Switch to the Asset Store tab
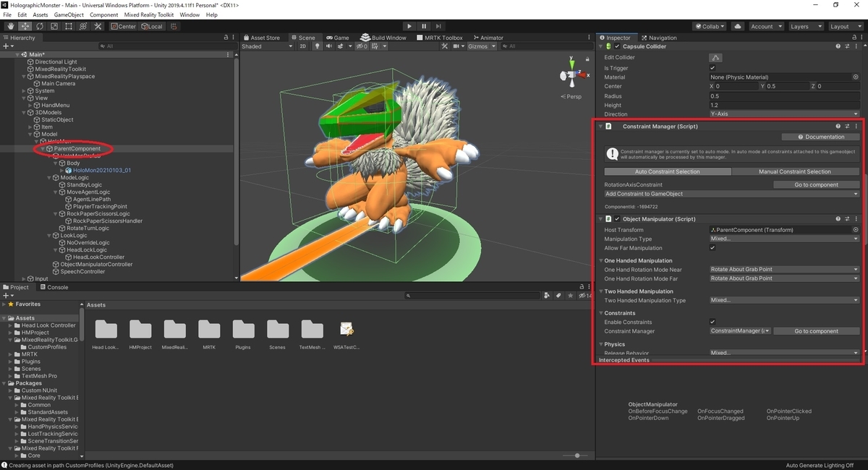Image resolution: width=868 pixels, height=470 pixels. [x=262, y=38]
